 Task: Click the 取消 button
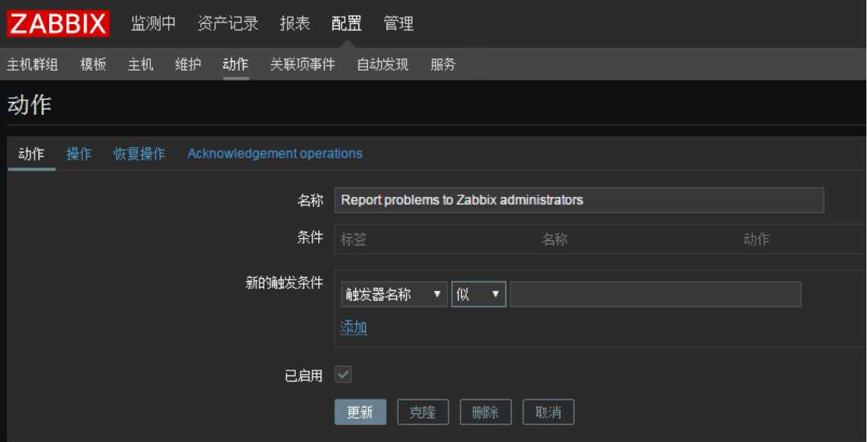(x=548, y=412)
